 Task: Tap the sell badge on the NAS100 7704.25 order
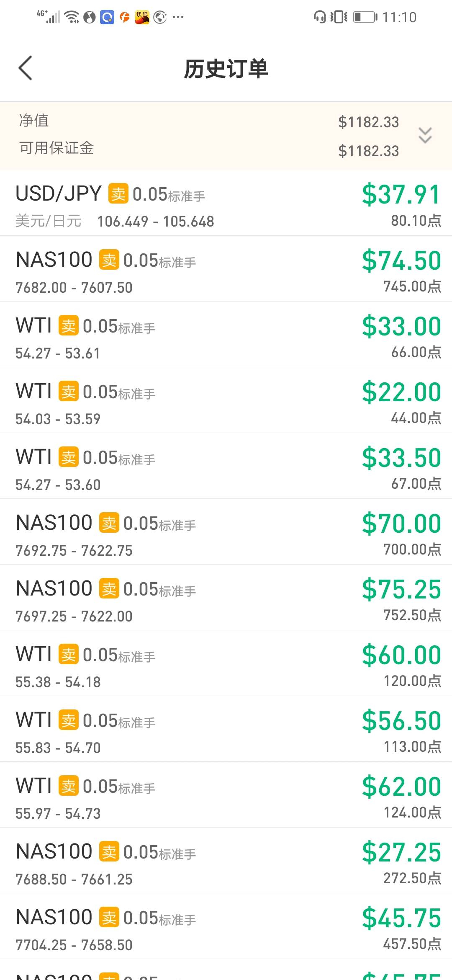[109, 918]
